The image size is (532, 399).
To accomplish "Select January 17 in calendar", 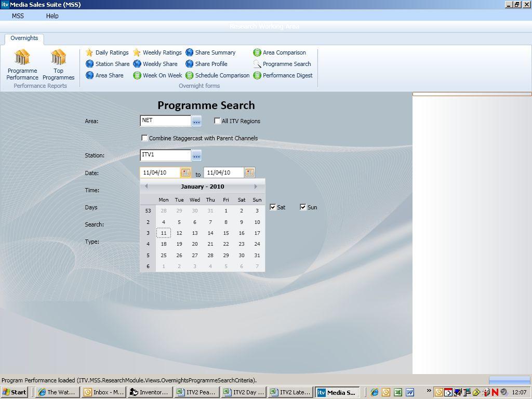I will 257,233.
